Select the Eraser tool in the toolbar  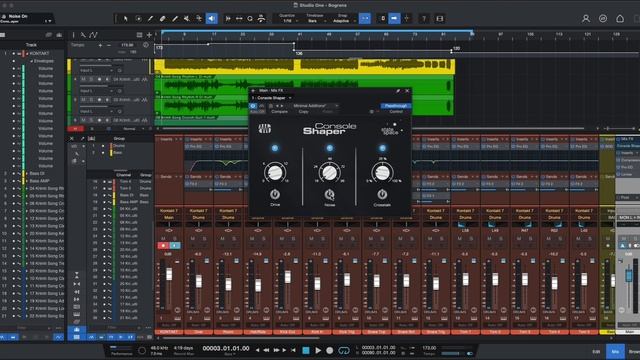pos(162,18)
